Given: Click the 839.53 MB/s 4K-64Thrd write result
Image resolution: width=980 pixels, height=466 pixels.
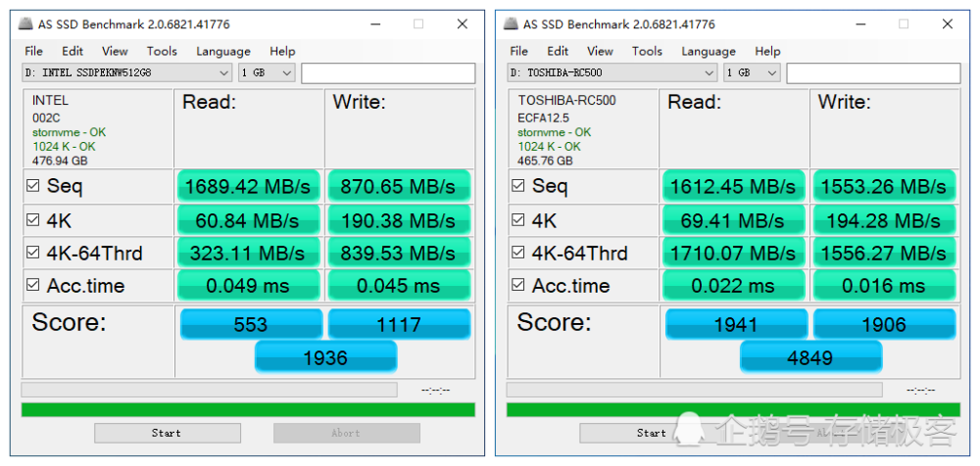Looking at the screenshot, I should tap(399, 253).
